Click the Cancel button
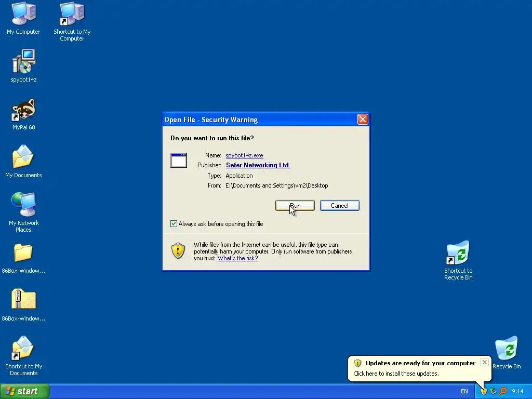532x399 pixels. (x=340, y=206)
